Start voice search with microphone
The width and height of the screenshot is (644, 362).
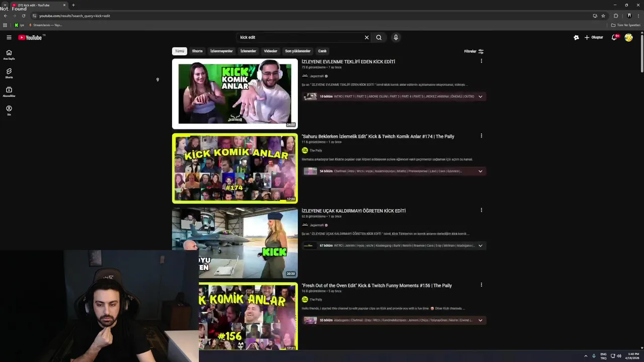click(x=395, y=37)
